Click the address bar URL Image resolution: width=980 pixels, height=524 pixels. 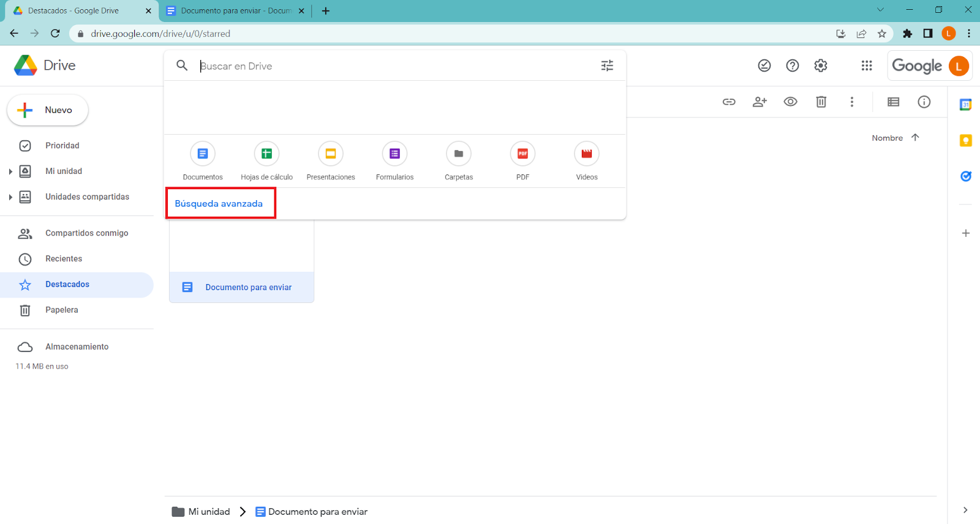point(160,34)
